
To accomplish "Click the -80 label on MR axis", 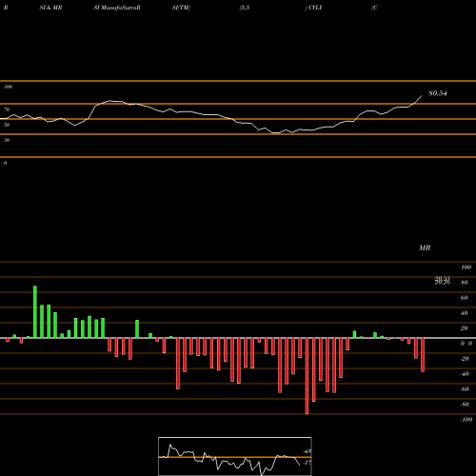I will point(465,405).
